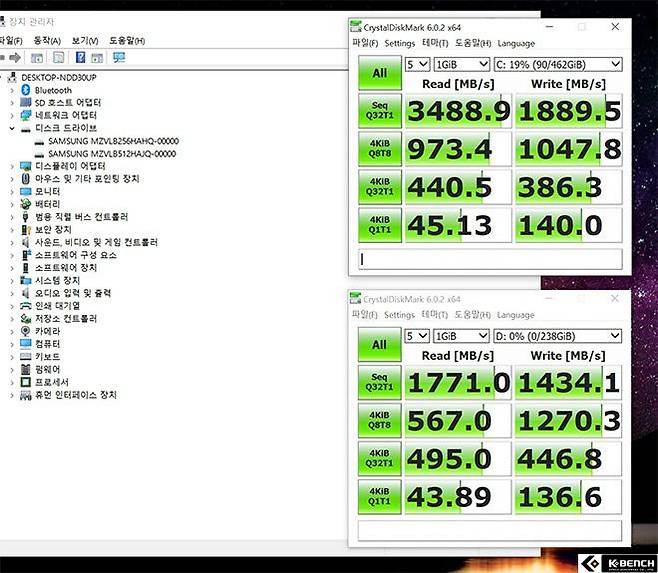
Task: Click the camera (카메라) device icon
Action: [x=26, y=331]
